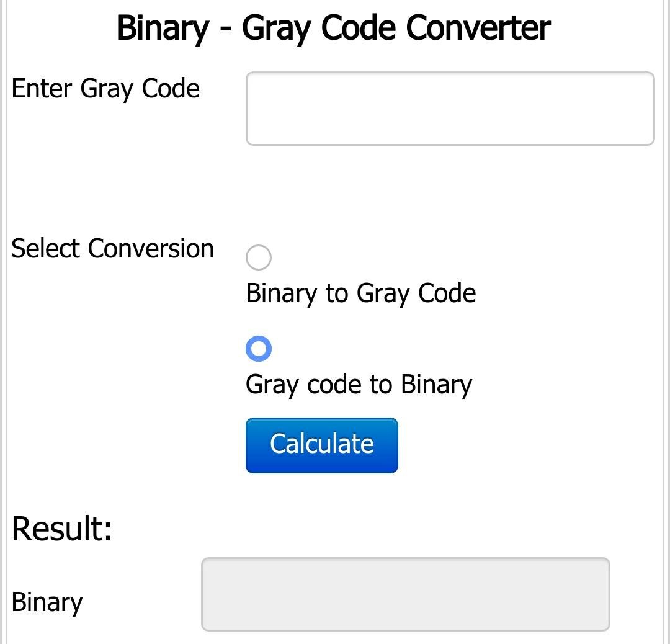This screenshot has width=670, height=644.
Task: Click the Gray code to Binary option text
Action: tap(359, 384)
